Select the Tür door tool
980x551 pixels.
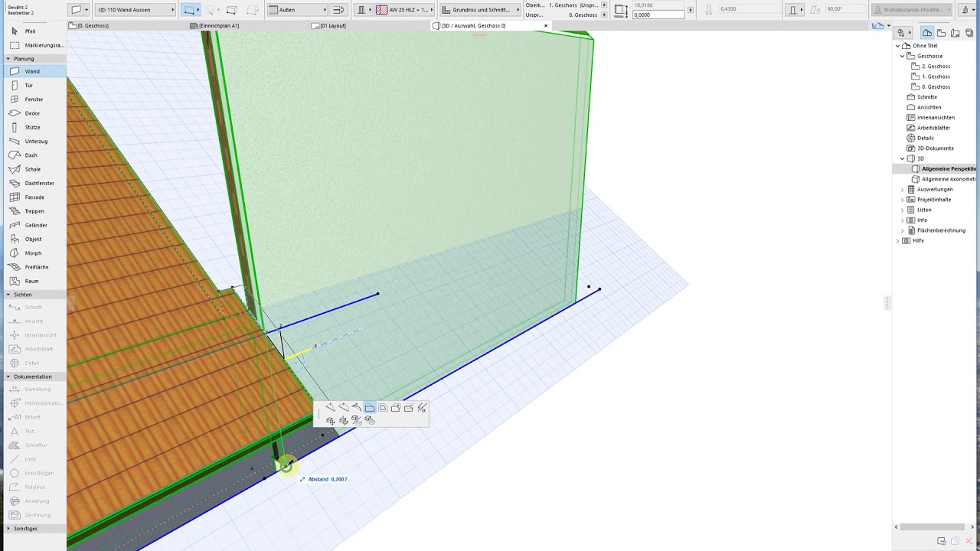click(x=29, y=85)
